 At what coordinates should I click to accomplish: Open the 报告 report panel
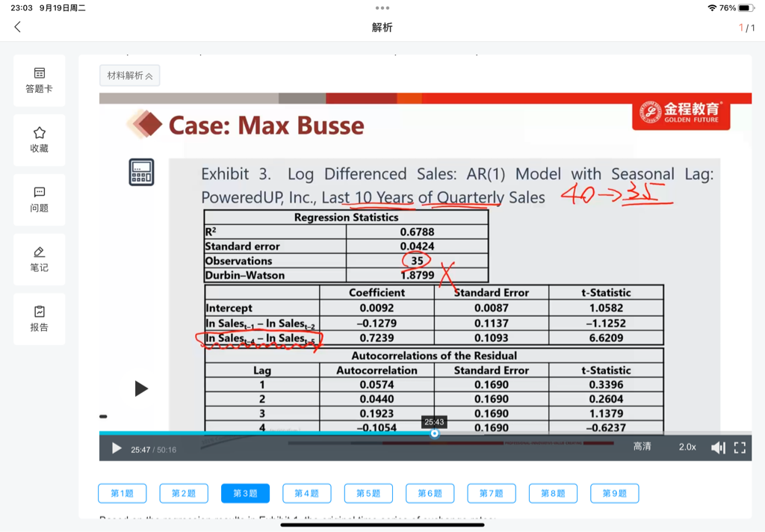40,319
